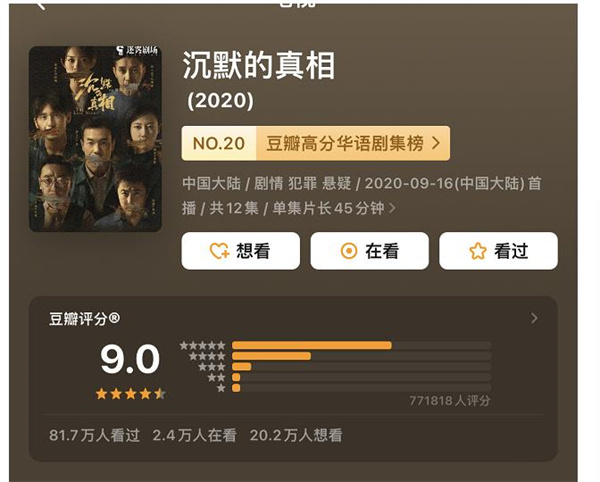Expand the 豆瓣评分 panel with its chevron

pyautogui.click(x=534, y=318)
